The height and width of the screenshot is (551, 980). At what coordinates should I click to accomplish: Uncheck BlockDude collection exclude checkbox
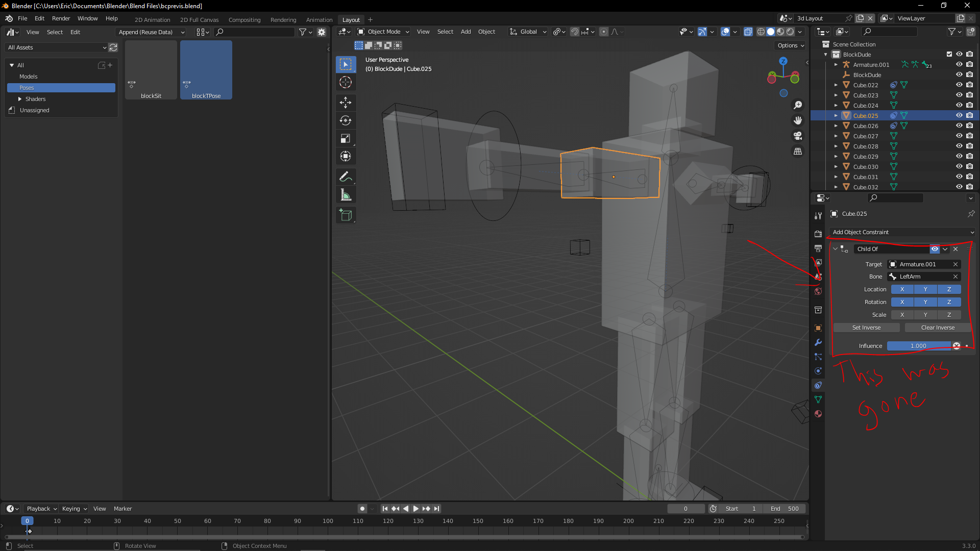949,55
